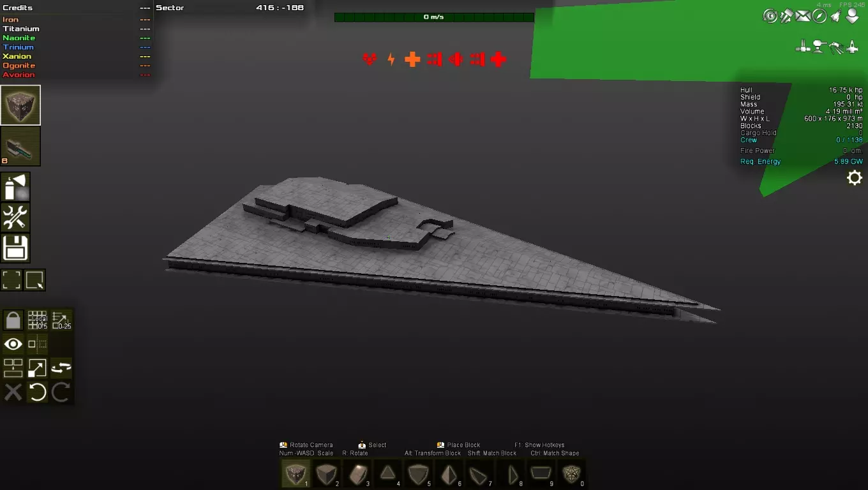
Task: Click the X delete button
Action: point(13,392)
